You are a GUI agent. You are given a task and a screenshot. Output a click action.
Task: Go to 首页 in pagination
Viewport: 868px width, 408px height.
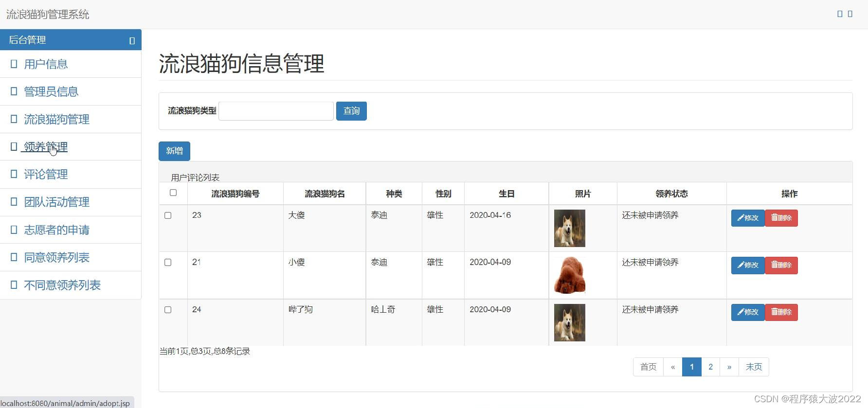tap(648, 367)
